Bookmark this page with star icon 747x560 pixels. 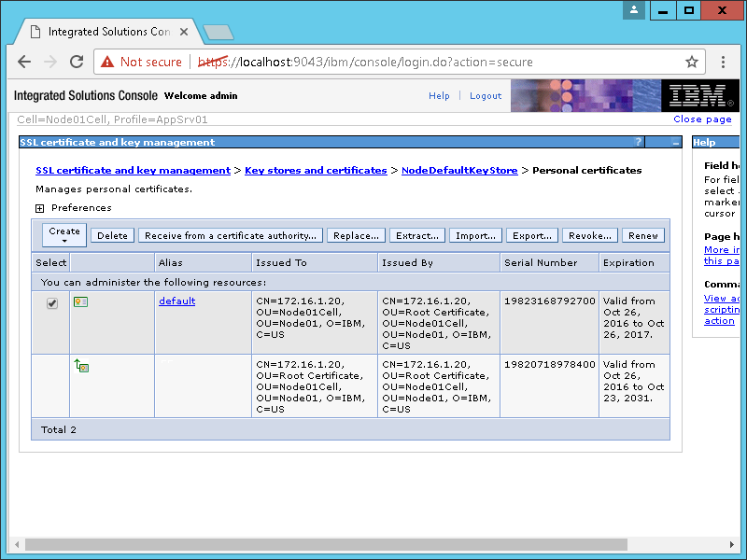(x=692, y=63)
